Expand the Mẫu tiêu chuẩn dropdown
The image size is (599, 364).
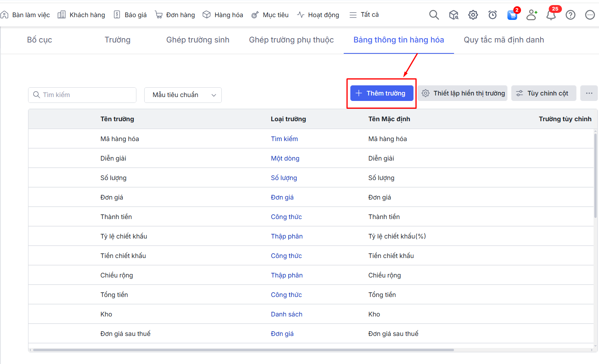point(183,95)
